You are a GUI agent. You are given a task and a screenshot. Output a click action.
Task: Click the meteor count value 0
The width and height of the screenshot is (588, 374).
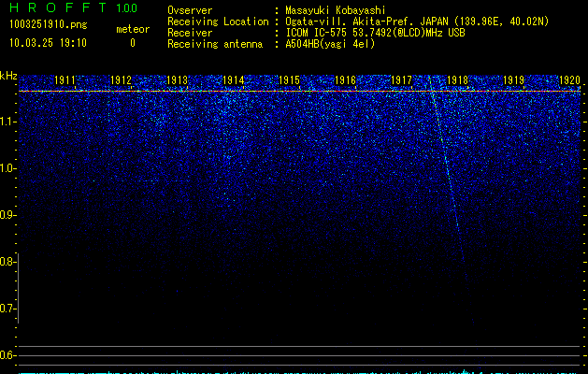point(133,43)
